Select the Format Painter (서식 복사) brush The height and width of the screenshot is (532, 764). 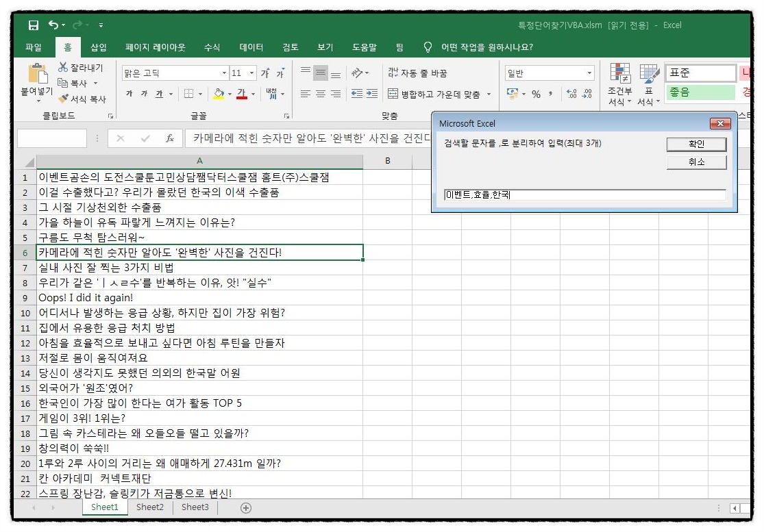click(x=64, y=99)
